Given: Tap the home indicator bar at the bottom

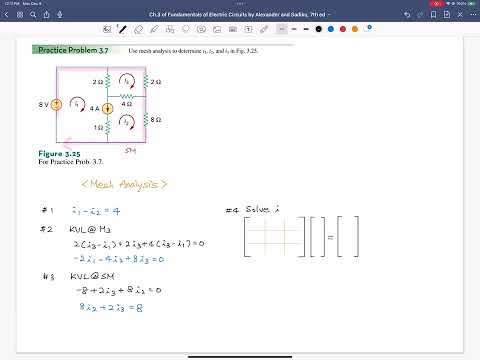Looking at the screenshot, I should [240, 357].
